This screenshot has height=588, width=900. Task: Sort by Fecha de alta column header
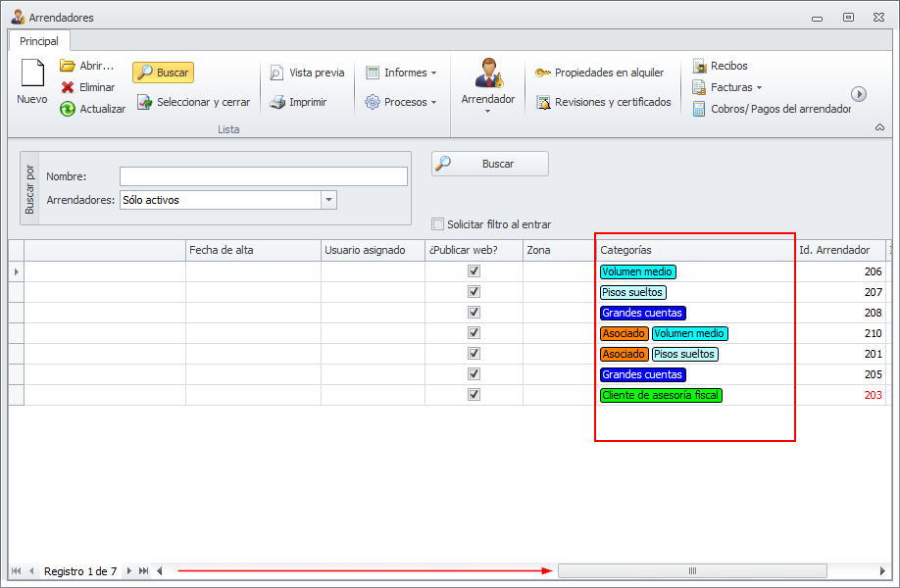[x=253, y=250]
